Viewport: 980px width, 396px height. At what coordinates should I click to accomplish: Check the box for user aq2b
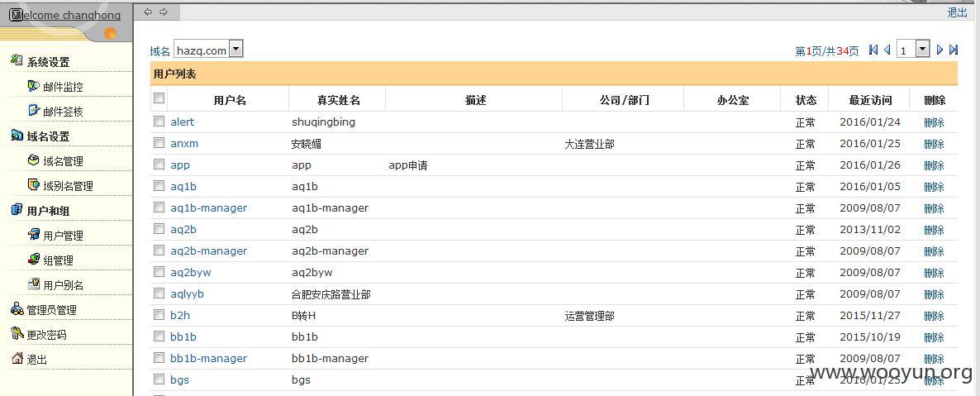click(159, 229)
